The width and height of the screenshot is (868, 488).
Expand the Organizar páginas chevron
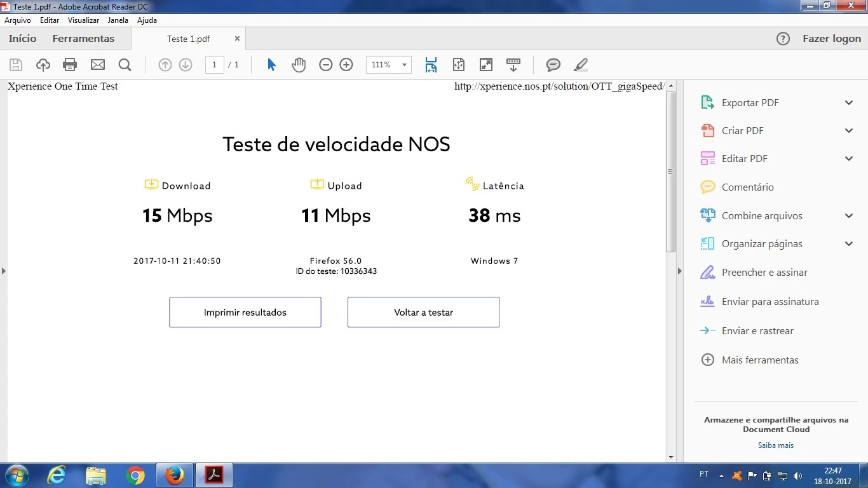point(849,244)
